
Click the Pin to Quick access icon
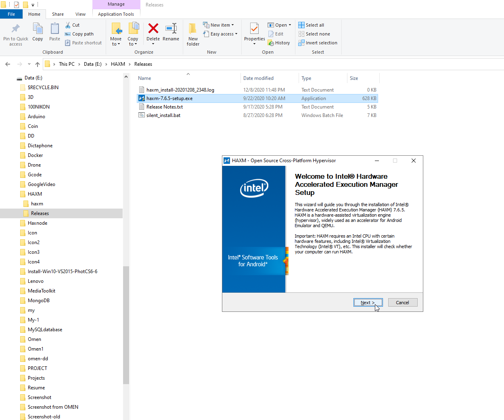click(16, 29)
